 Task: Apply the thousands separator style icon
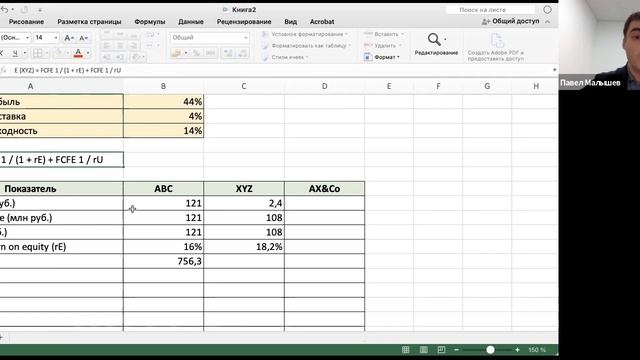coord(210,53)
